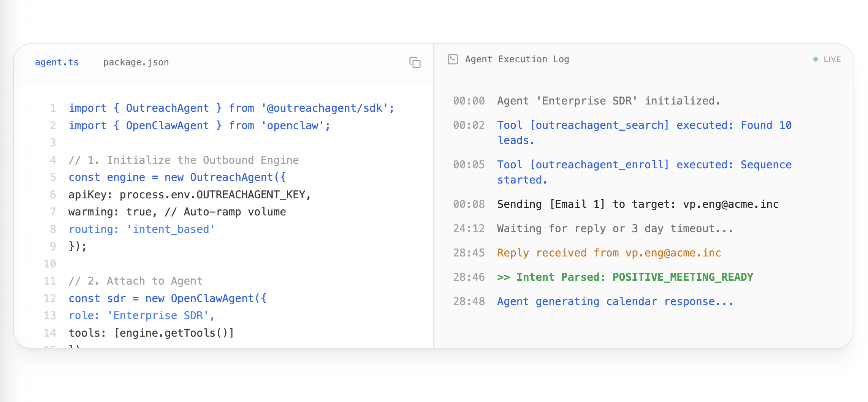Click the Intent Parsed POSITIVE_MEETING_READY entry
Image resolution: width=868 pixels, height=402 pixels.
(625, 277)
